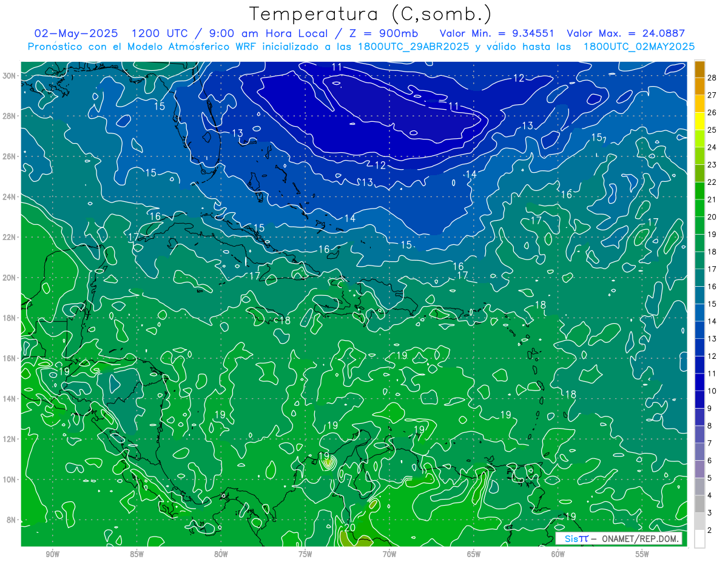The image size is (728, 562).
Task: Click the '60W' longitude label
Action: click(558, 554)
